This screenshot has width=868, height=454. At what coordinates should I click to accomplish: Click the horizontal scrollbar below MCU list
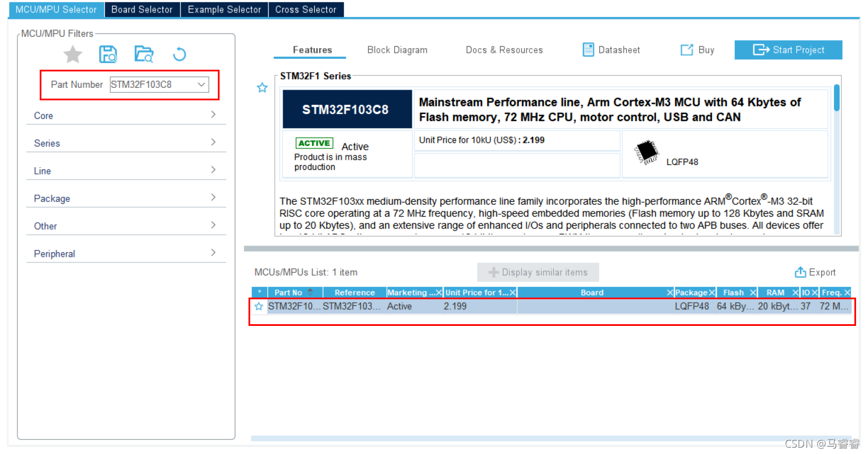coord(551,438)
